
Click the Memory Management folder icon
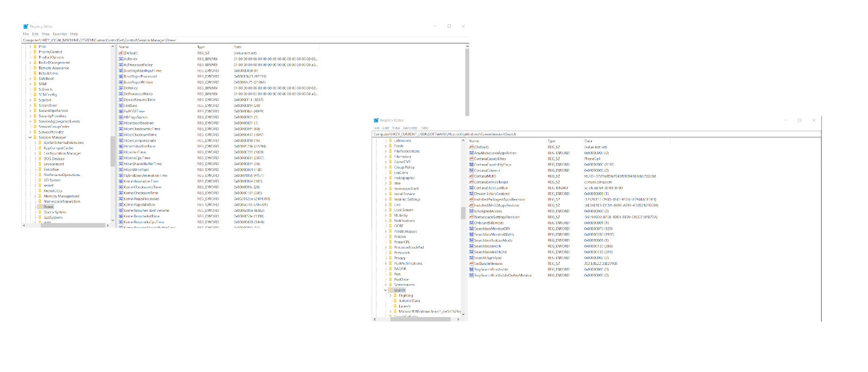coord(40,196)
